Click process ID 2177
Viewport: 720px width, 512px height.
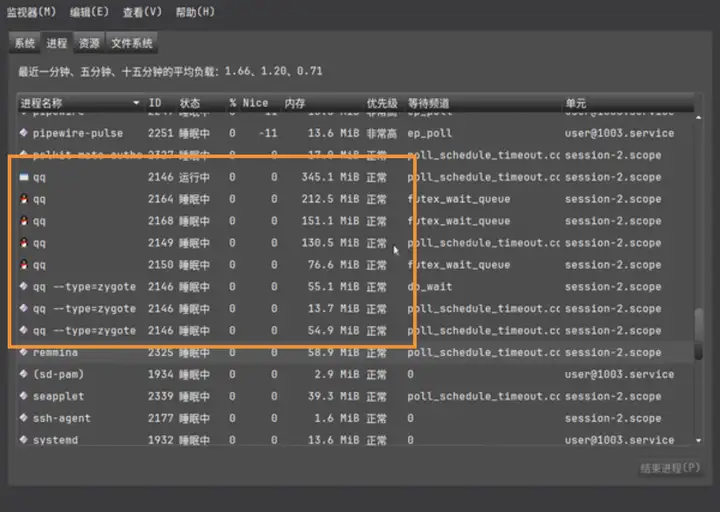click(160, 418)
